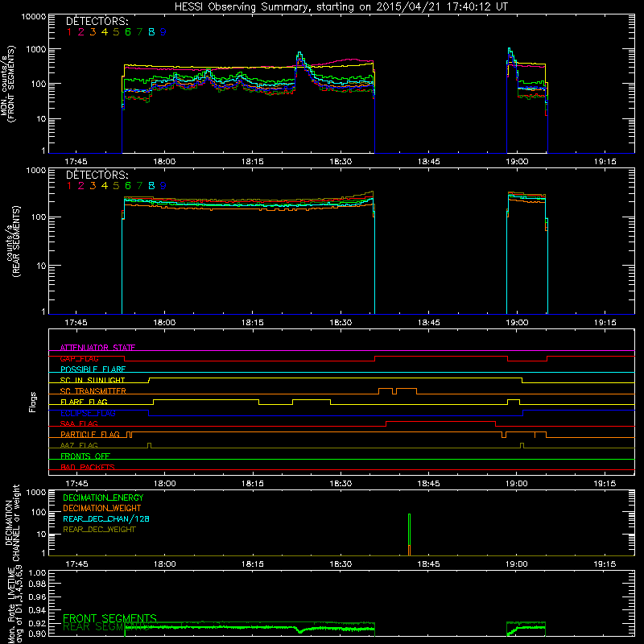Click the REAR_DEC_CHAN/128 legend entry
644x644 pixels.
(x=106, y=519)
